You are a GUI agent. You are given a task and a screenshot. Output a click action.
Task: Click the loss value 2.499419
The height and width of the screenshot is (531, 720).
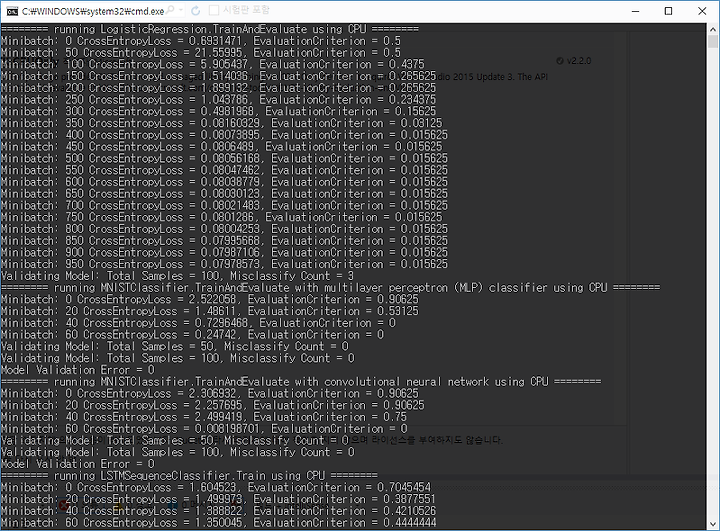click(x=218, y=417)
